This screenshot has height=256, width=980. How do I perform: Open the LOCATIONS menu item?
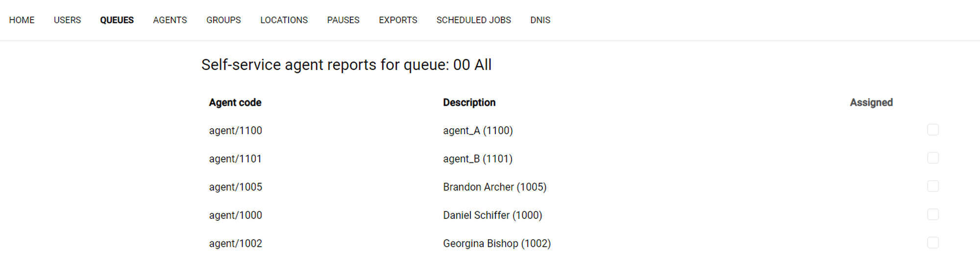click(x=284, y=20)
